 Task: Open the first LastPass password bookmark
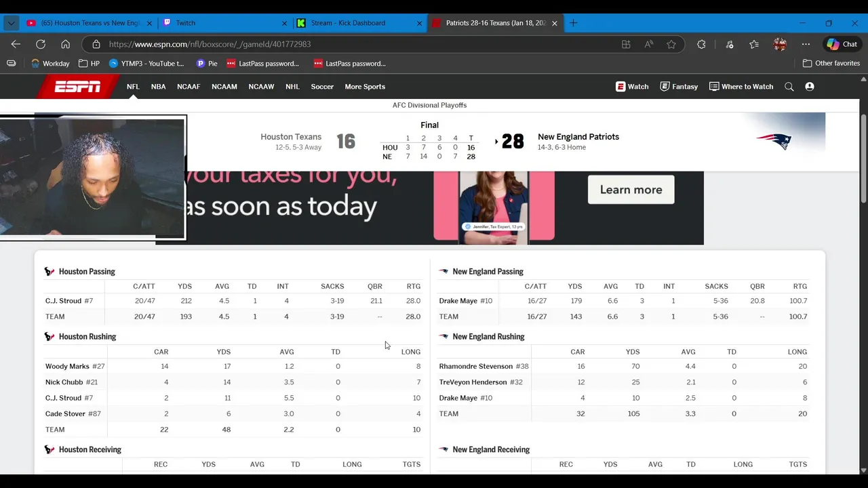tap(262, 63)
